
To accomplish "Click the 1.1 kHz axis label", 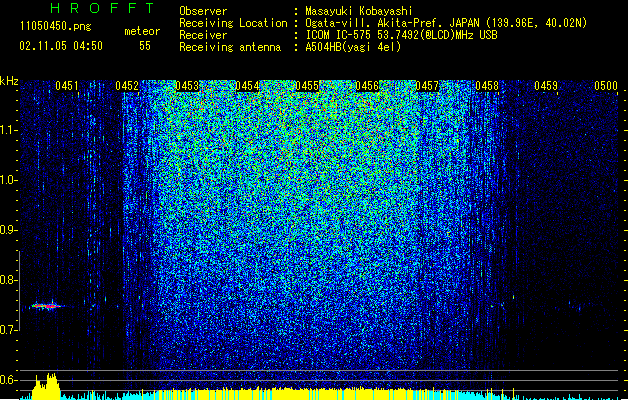I will 9,130.
